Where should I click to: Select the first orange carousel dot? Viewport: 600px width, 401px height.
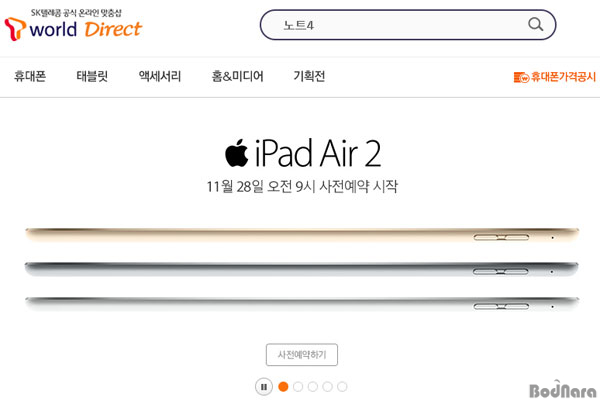tap(283, 386)
